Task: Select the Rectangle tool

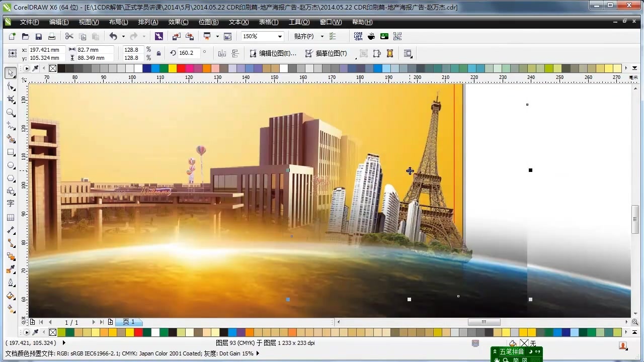Action: point(11,152)
